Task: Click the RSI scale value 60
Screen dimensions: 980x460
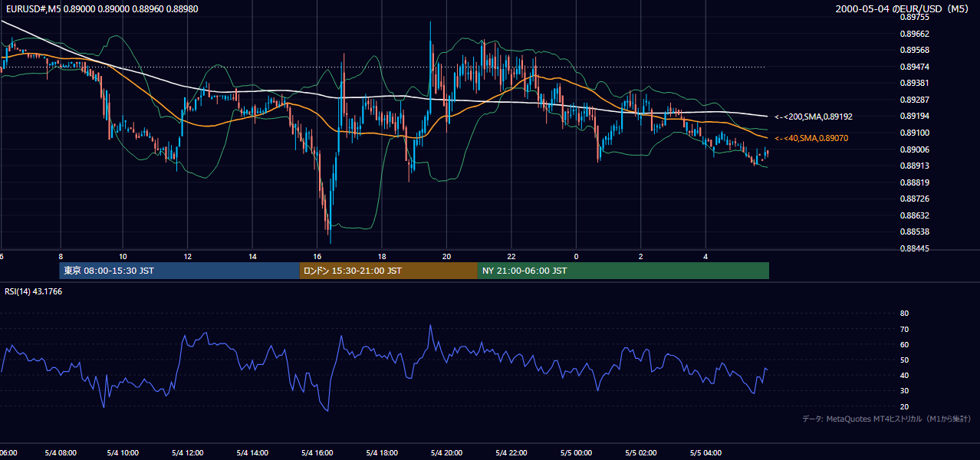Action: click(904, 344)
